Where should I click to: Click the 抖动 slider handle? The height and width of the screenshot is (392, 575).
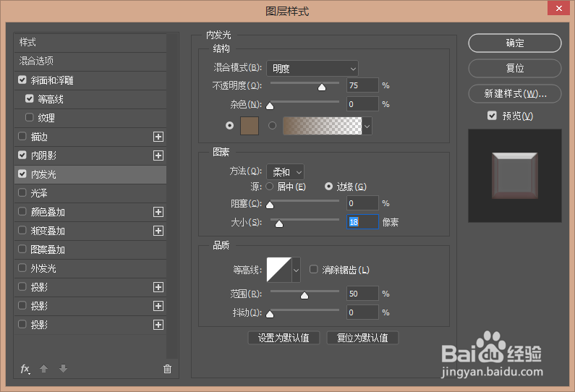point(270,315)
